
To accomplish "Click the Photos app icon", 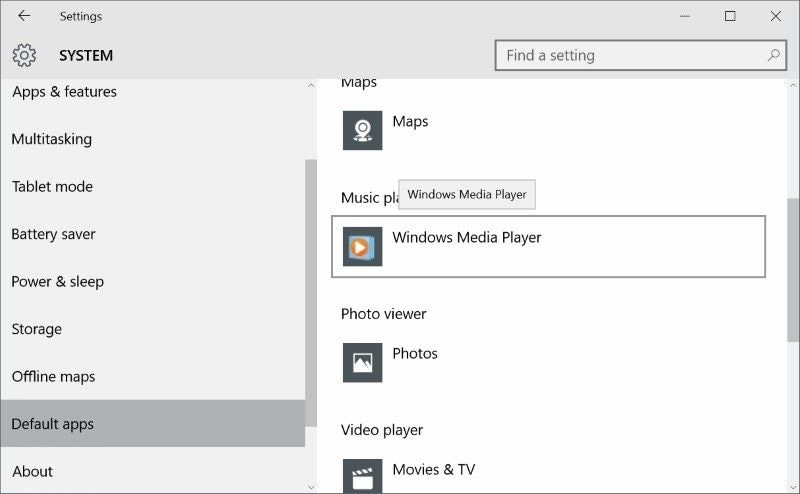I will (362, 362).
